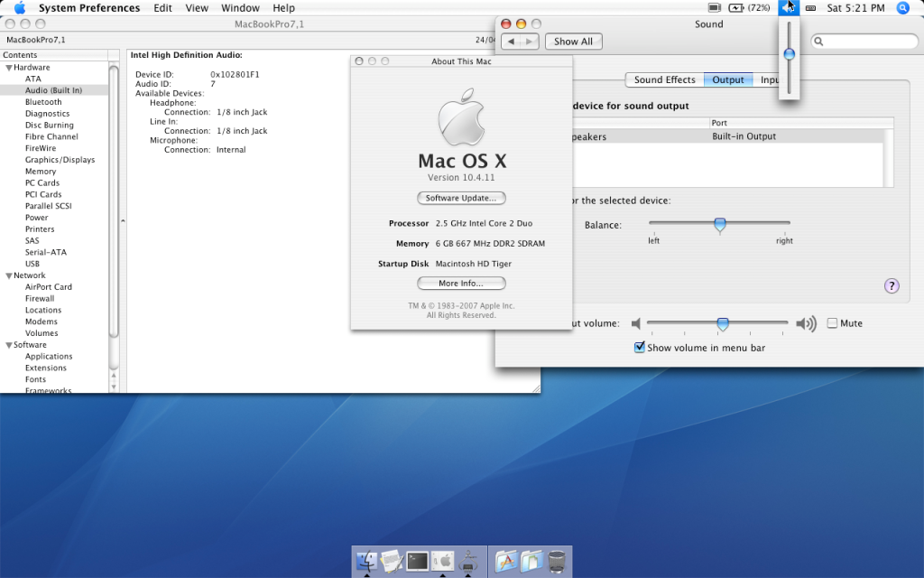This screenshot has width=924, height=578.
Task: Collapse the Network section in Contents
Action: pos(9,275)
